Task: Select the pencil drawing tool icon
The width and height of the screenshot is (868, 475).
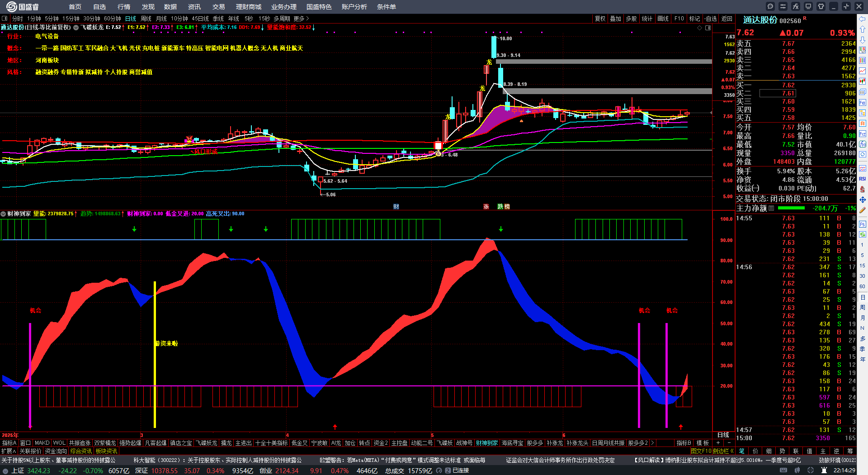Action: 863,210
